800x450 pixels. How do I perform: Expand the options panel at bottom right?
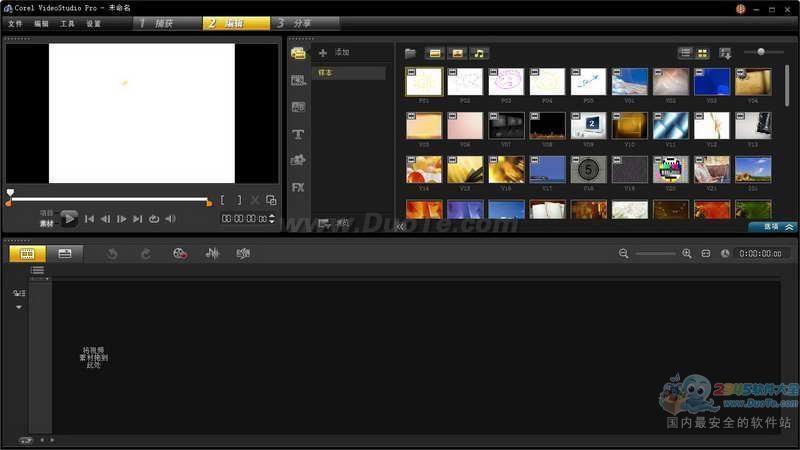773,227
